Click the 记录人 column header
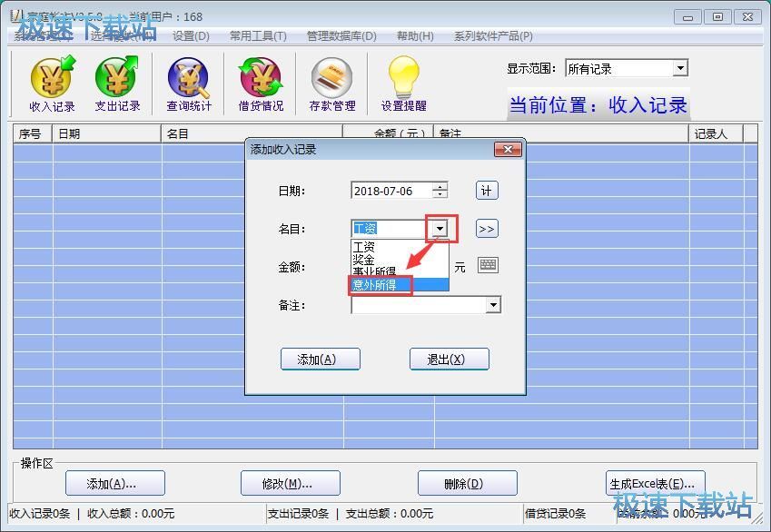This screenshot has width=771, height=532. click(x=716, y=133)
